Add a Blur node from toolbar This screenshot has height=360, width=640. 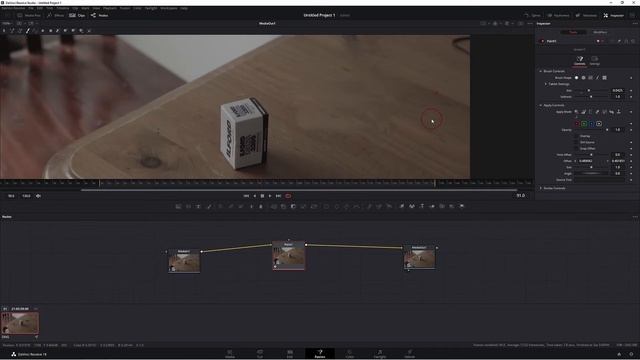point(261,207)
